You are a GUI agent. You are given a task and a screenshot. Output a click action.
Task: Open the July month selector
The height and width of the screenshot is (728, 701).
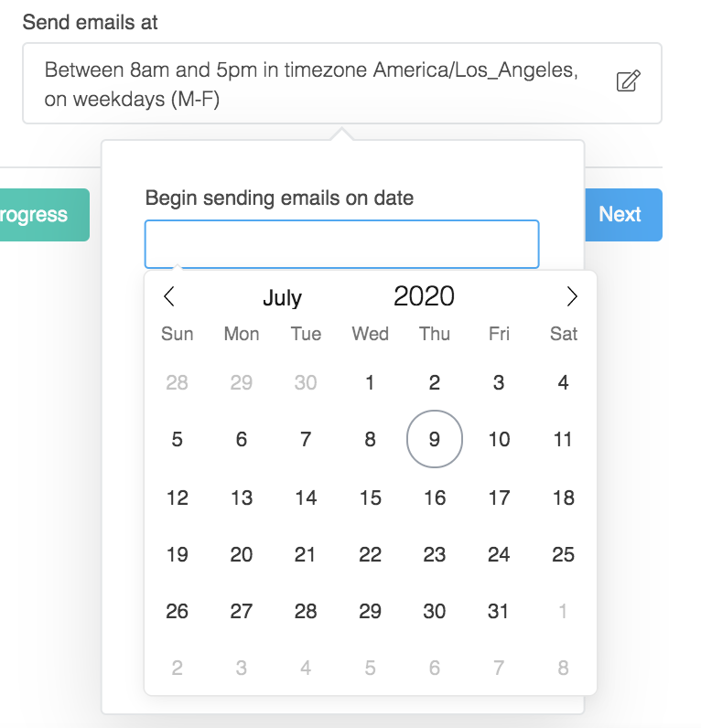pos(282,297)
